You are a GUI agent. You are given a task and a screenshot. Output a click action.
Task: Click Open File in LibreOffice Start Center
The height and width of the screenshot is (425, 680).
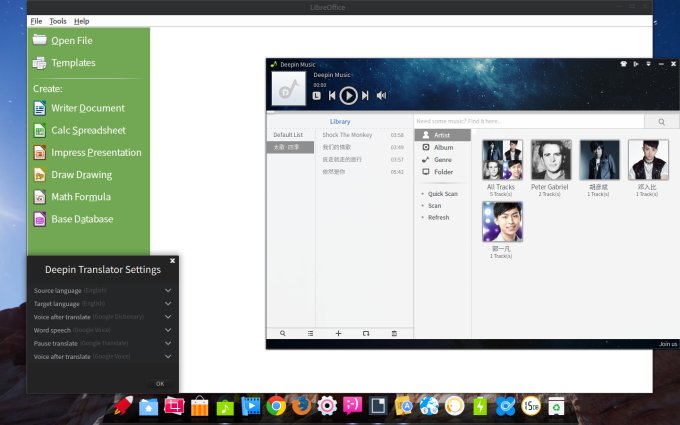(63, 40)
